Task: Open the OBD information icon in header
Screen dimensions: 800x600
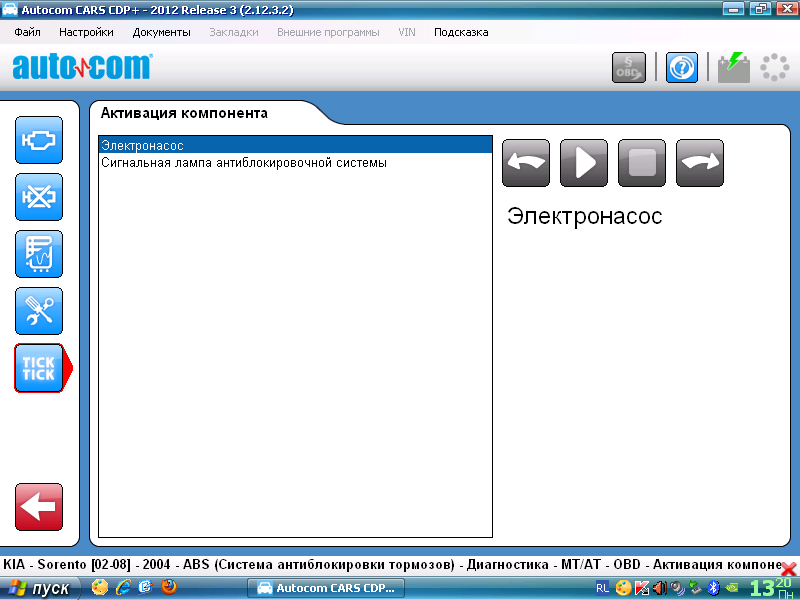Action: click(629, 68)
